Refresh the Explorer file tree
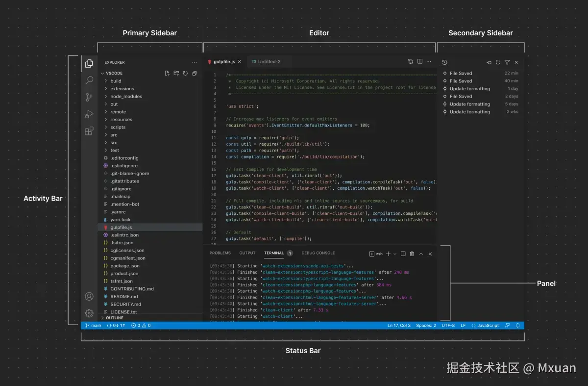This screenshot has height=386, width=588. pyautogui.click(x=185, y=73)
